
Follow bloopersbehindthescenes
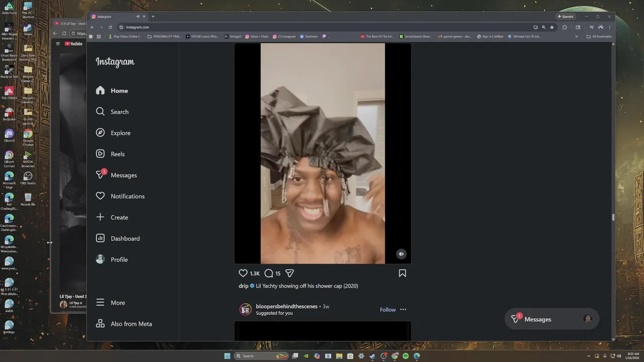(x=387, y=310)
